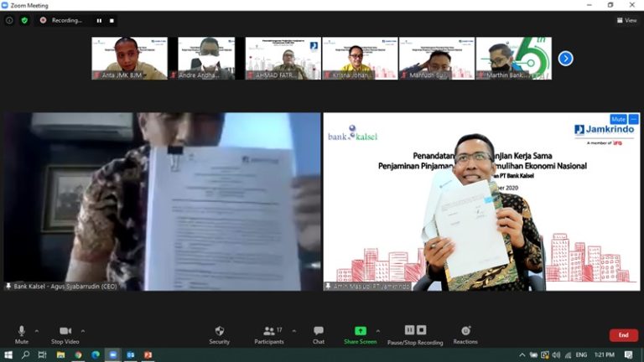The width and height of the screenshot is (644, 362).
Task: Select Marthin Bank video thumbnail
Action: pos(514,59)
